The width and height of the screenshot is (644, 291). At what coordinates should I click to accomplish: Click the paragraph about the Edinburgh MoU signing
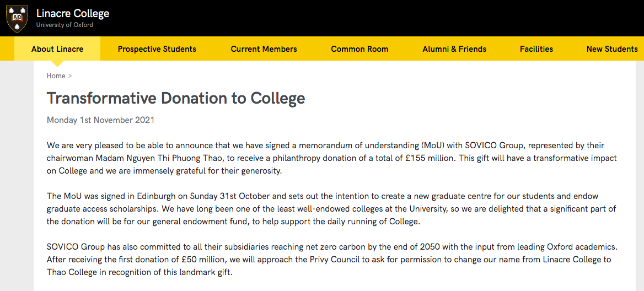click(331, 209)
